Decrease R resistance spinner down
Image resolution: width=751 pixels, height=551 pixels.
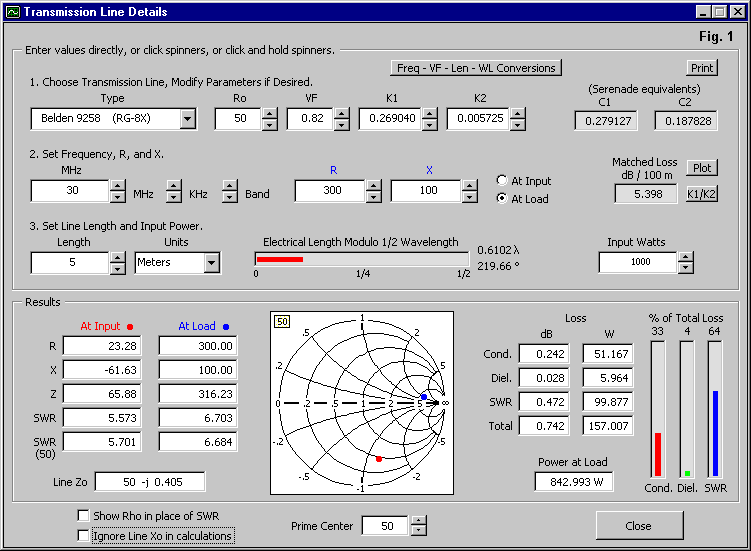click(372, 196)
